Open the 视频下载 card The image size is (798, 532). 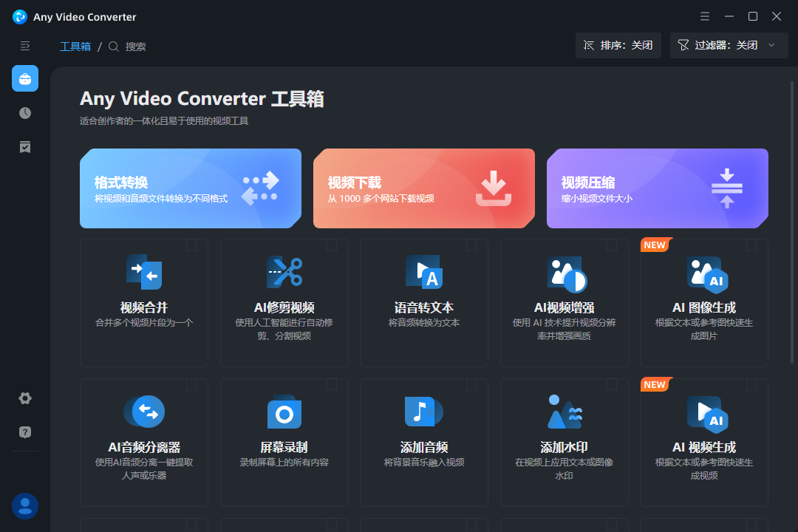pyautogui.click(x=424, y=188)
